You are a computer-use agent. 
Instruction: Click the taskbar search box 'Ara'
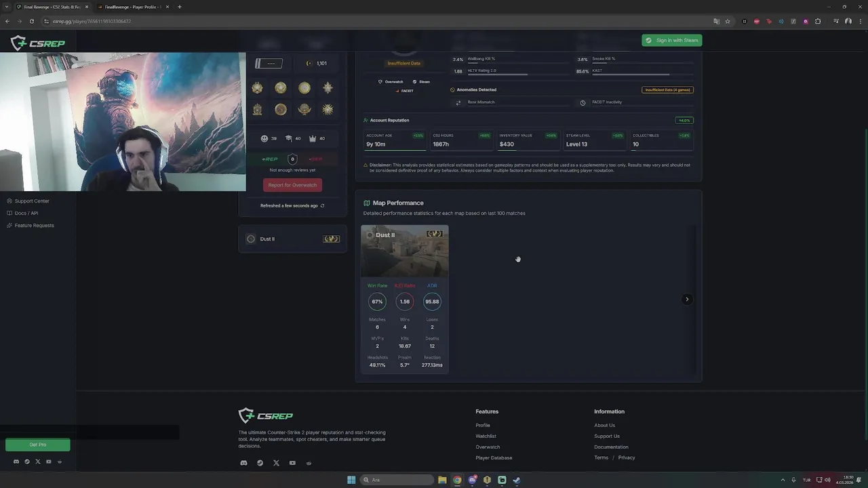pos(397,480)
